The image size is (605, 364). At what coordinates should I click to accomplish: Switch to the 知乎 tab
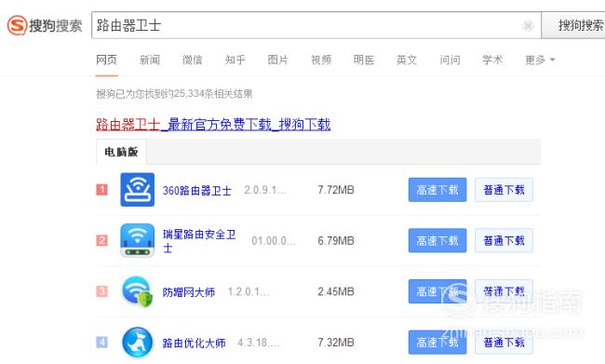click(235, 60)
